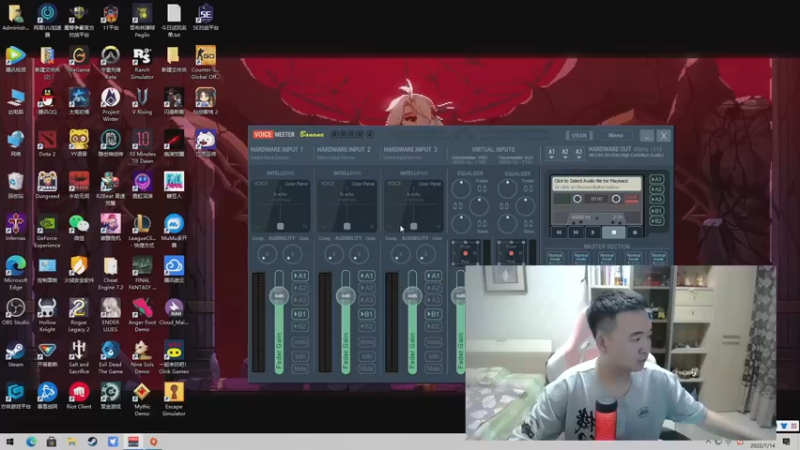Viewport: 800px width, 450px height.
Task: Open Riot Client desktop icon
Action: point(79,396)
